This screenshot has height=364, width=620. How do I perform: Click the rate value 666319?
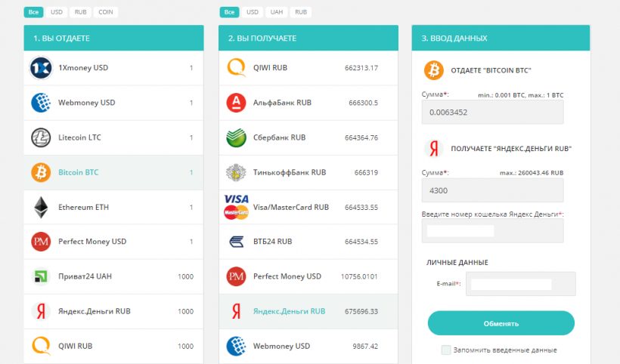pyautogui.click(x=366, y=172)
